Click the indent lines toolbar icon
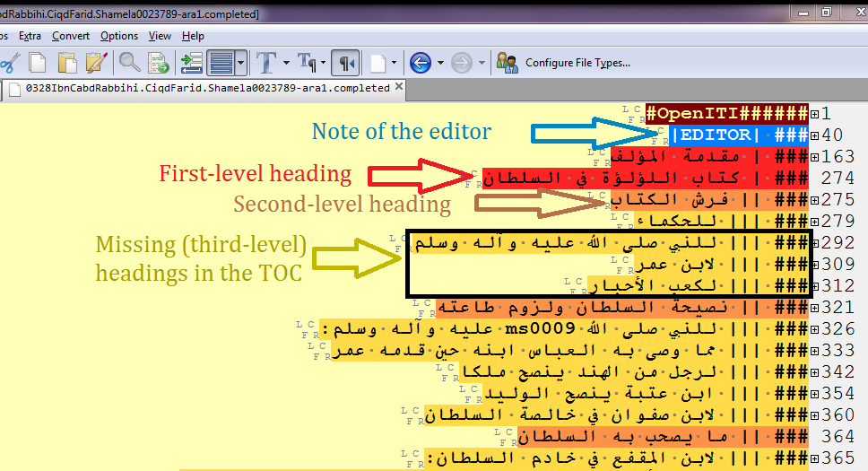 pyautogui.click(x=191, y=63)
